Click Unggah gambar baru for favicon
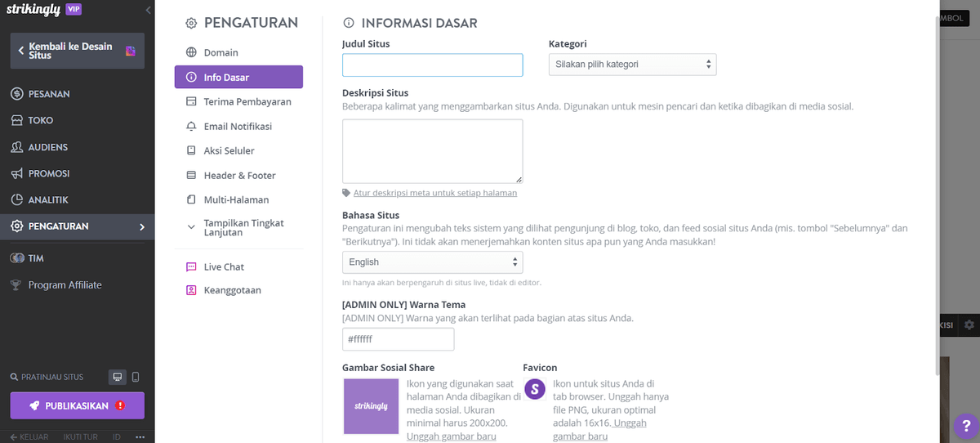This screenshot has width=980, height=443. click(x=600, y=430)
